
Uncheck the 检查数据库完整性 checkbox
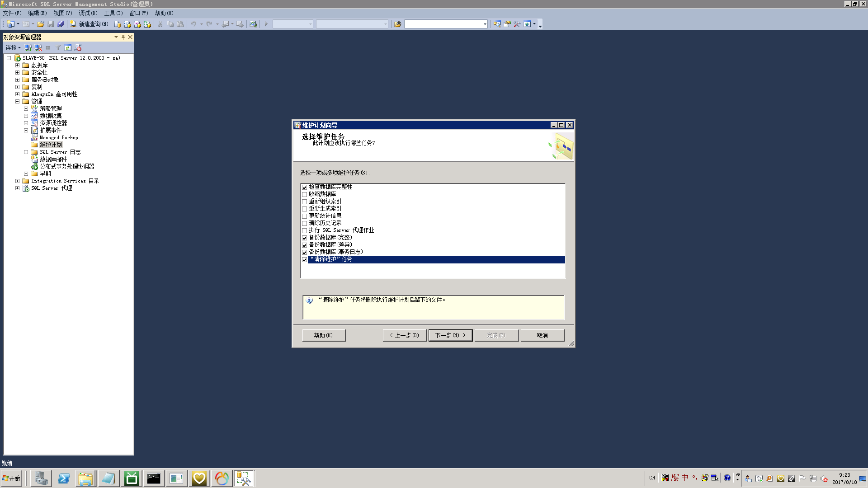click(x=305, y=187)
